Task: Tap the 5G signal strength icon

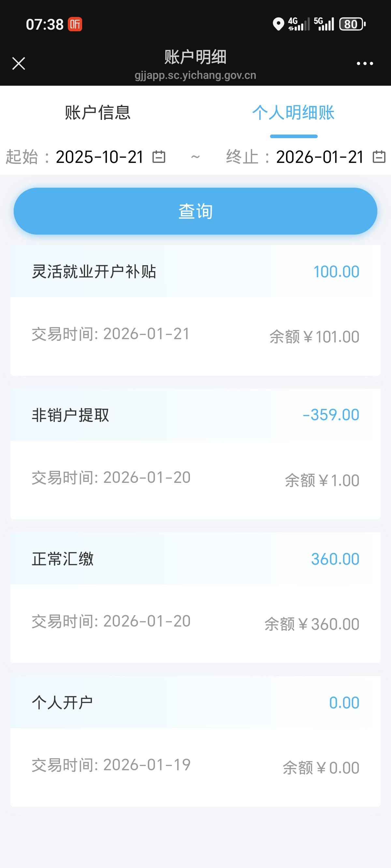Action: coord(324,24)
